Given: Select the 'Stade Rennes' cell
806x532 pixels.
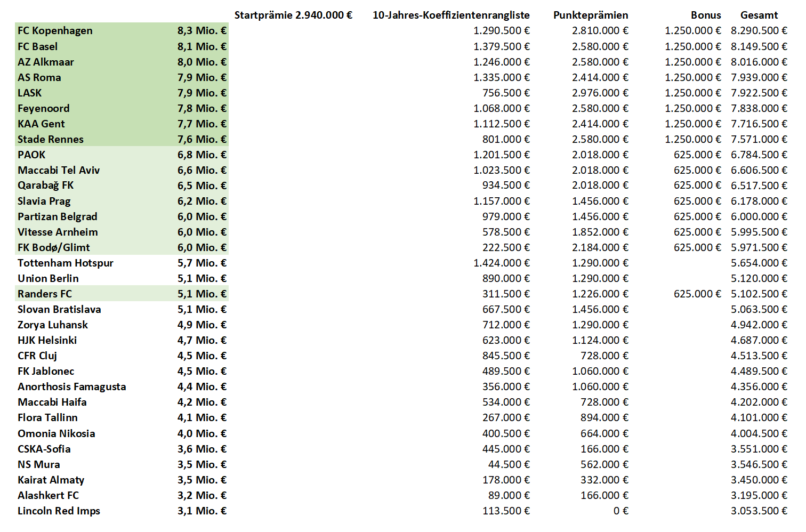Looking at the screenshot, I should 50,139.
